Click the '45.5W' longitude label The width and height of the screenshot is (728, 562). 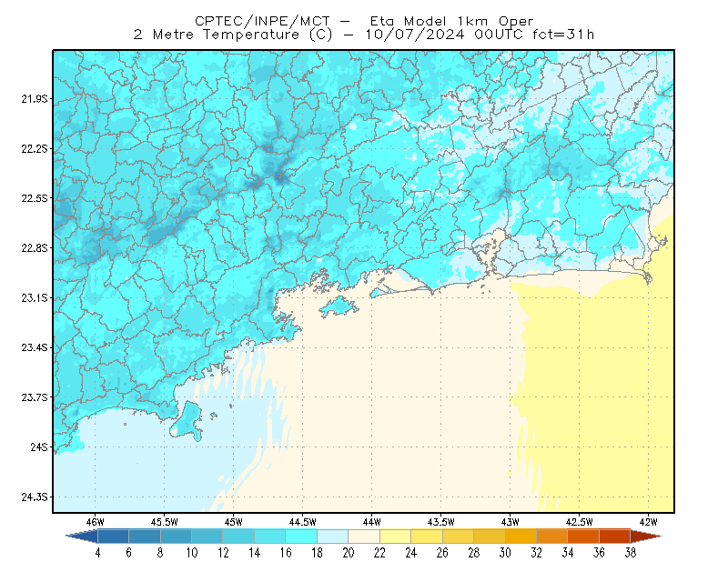tap(165, 522)
